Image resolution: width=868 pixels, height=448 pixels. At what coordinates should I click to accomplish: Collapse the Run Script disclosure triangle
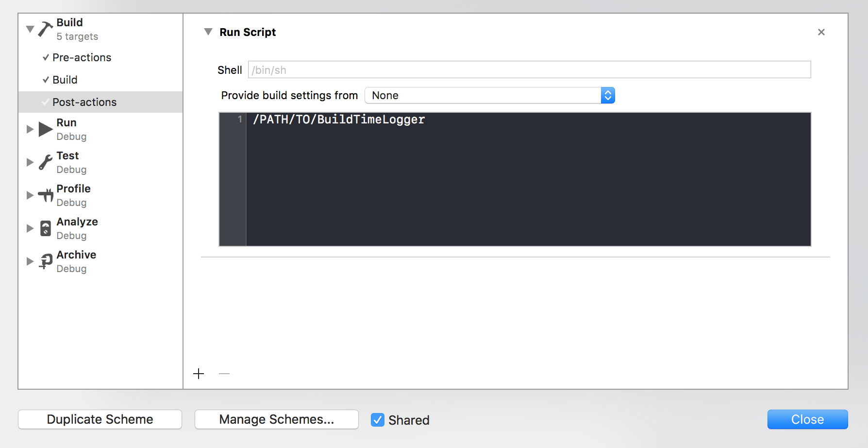[x=208, y=32]
